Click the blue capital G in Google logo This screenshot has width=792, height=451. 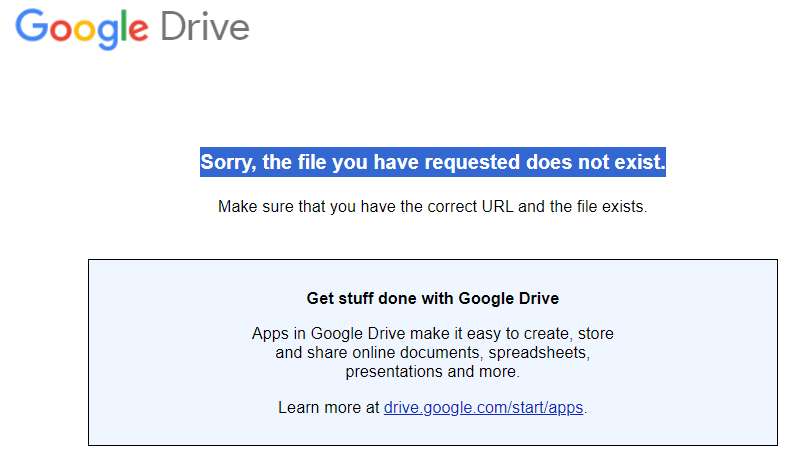(31, 26)
